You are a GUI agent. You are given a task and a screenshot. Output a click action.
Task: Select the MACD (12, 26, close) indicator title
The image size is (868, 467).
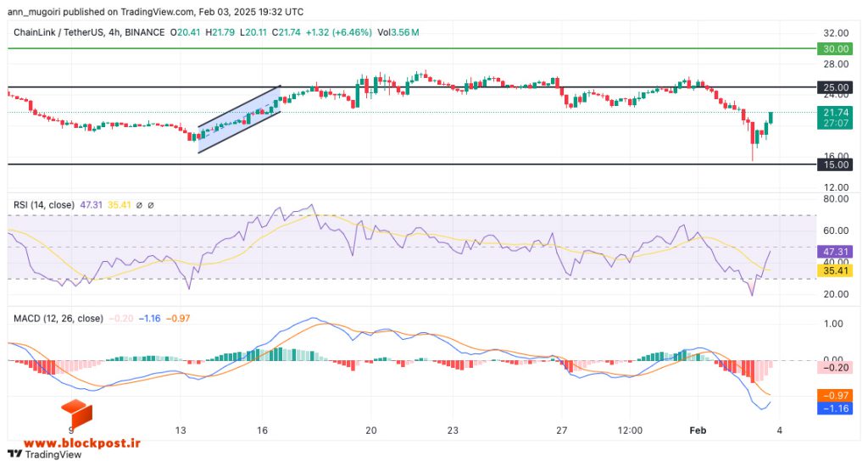coord(58,319)
